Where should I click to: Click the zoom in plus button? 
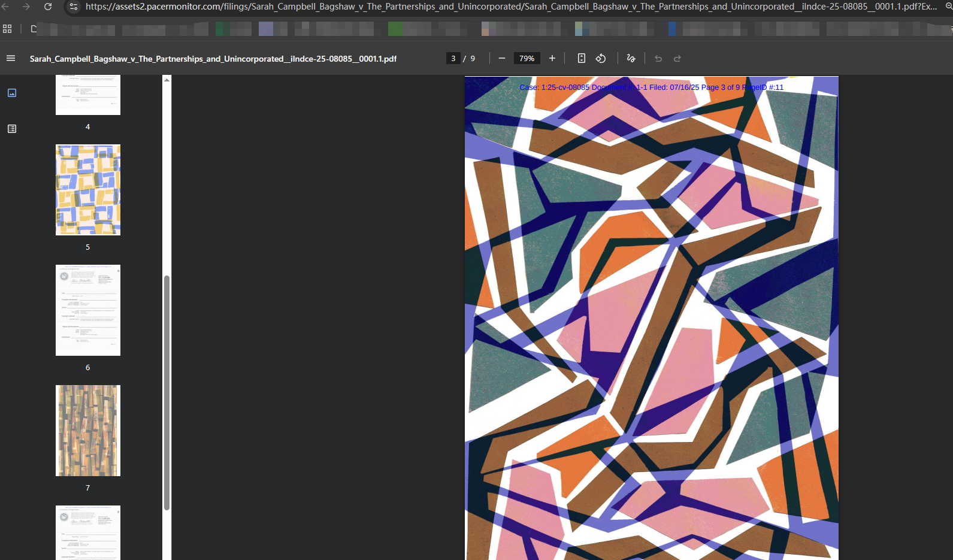pos(552,58)
